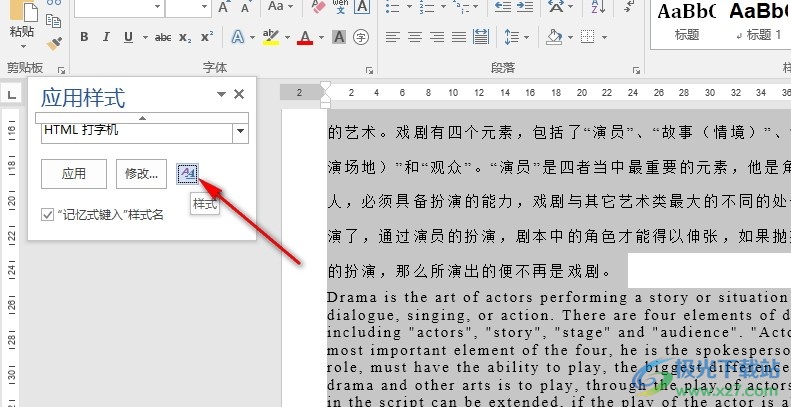Viewport: 791px width, 407px height.
Task: Open the paragraph (段落) dialog launcher
Action: click(x=637, y=70)
